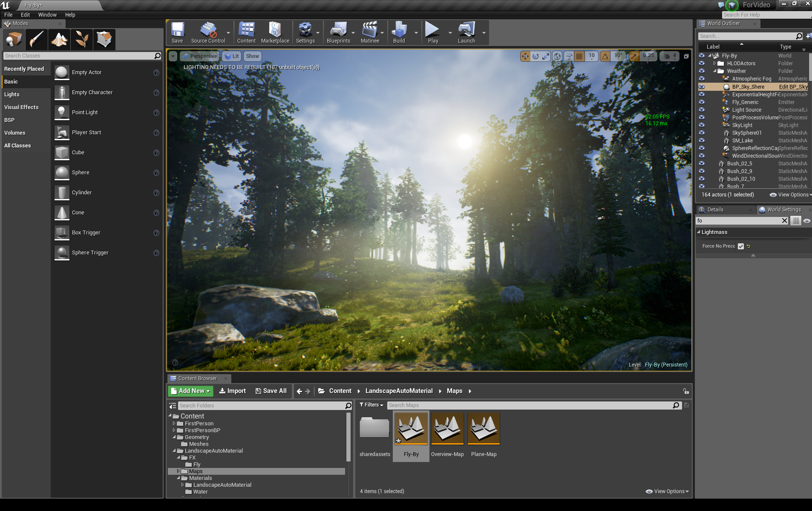Image resolution: width=812 pixels, height=511 pixels.
Task: Select the Landscape mode icon
Action: pos(59,39)
